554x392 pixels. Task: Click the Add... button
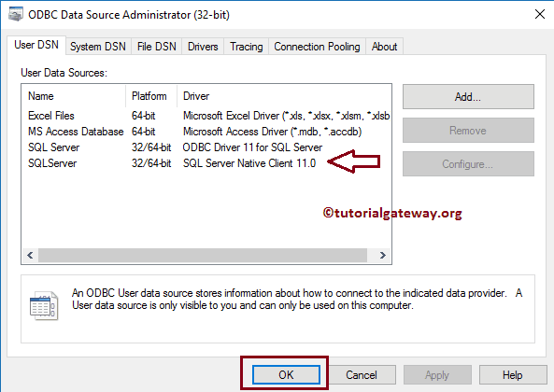[x=468, y=97]
